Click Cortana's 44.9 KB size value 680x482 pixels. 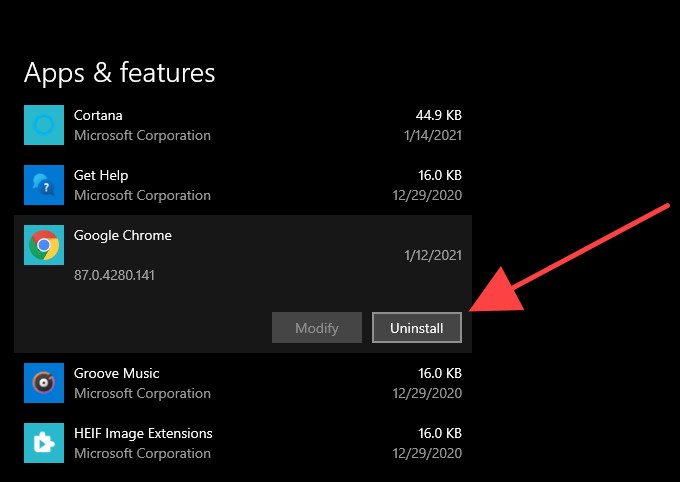point(438,115)
